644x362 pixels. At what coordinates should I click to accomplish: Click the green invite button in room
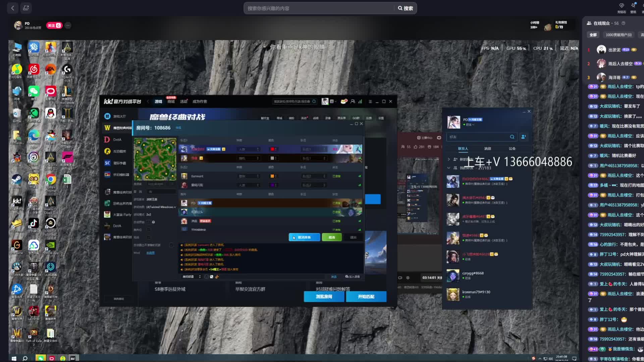331,237
